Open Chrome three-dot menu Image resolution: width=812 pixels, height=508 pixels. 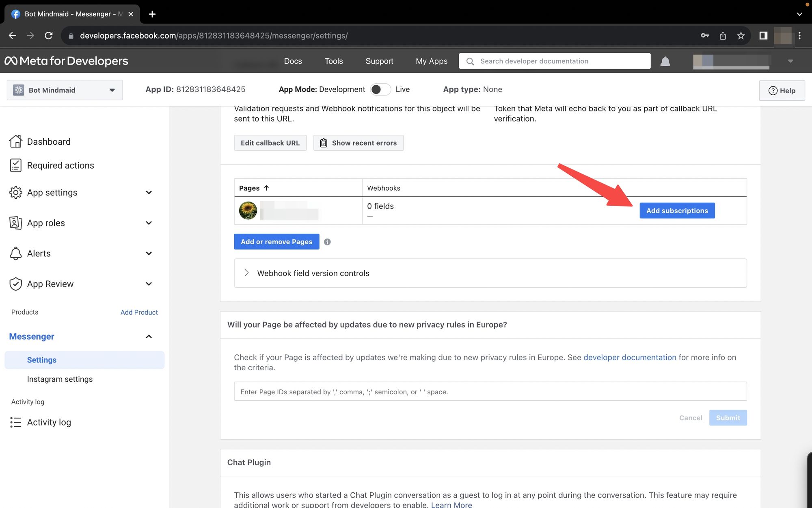click(x=799, y=36)
